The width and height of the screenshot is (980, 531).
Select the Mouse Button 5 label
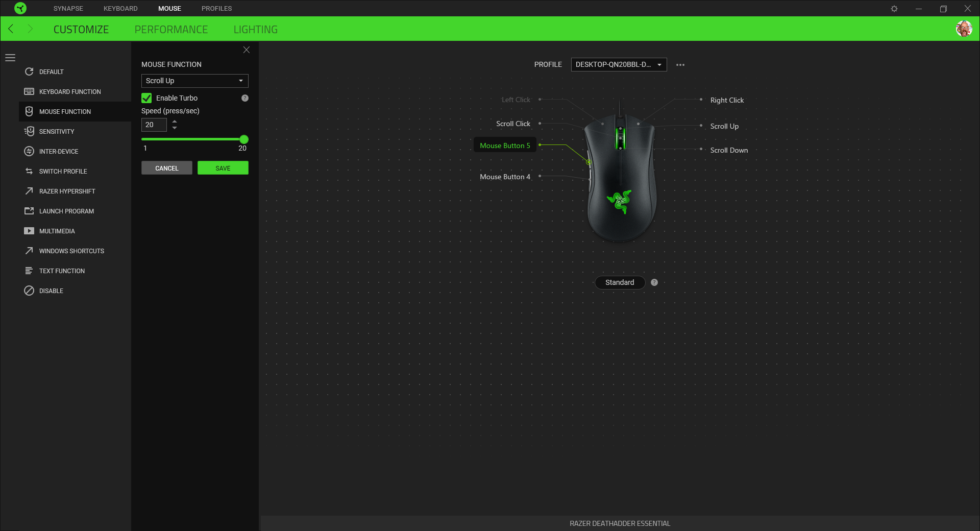(x=505, y=146)
